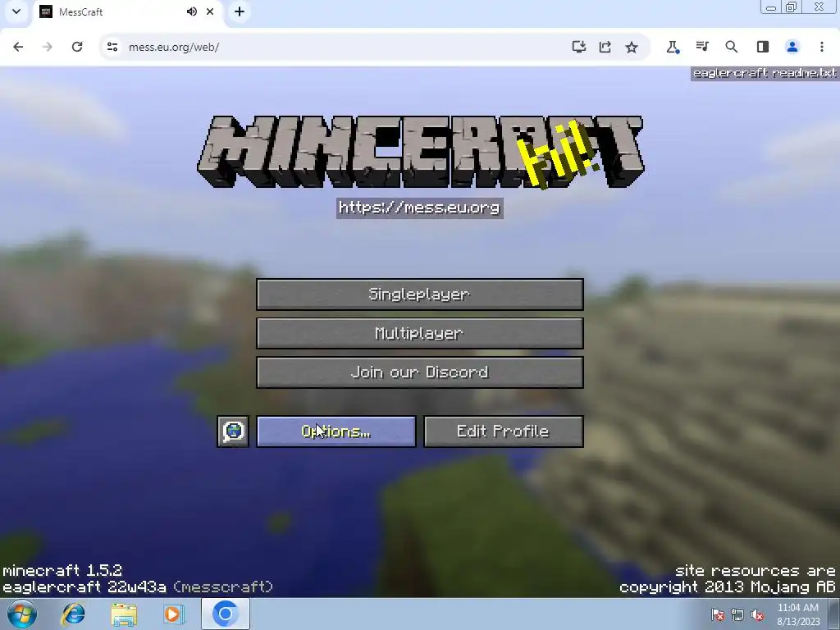Share this page icon
The width and height of the screenshot is (840, 630).
coord(605,47)
